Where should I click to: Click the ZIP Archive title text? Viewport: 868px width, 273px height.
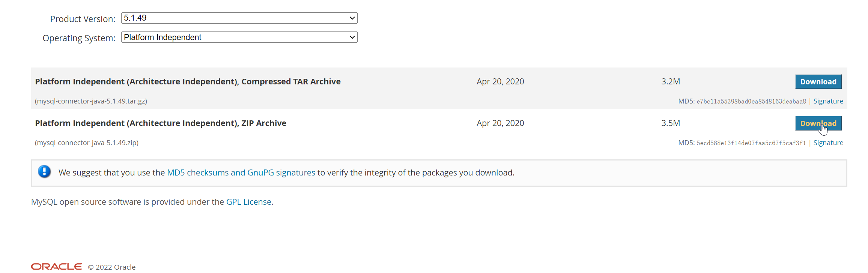click(161, 123)
